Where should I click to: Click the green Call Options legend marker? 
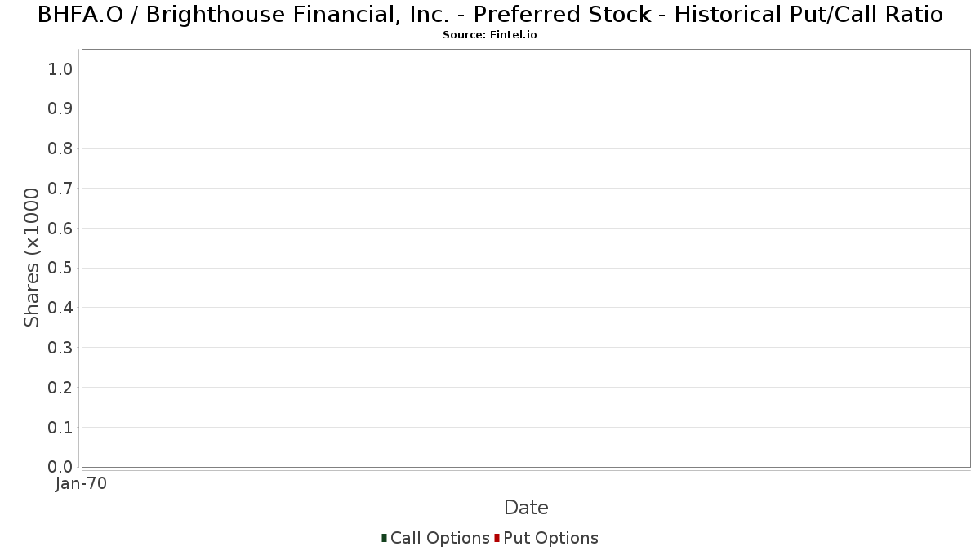click(x=384, y=538)
